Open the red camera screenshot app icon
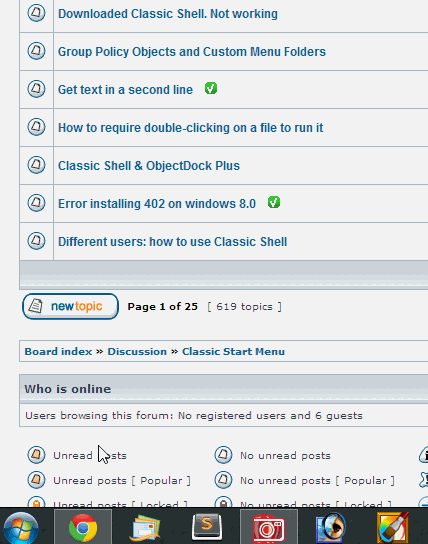This screenshot has height=544, width=428. click(268, 528)
